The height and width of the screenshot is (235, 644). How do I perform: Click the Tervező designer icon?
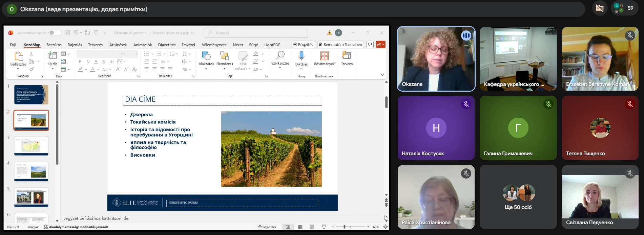click(347, 55)
